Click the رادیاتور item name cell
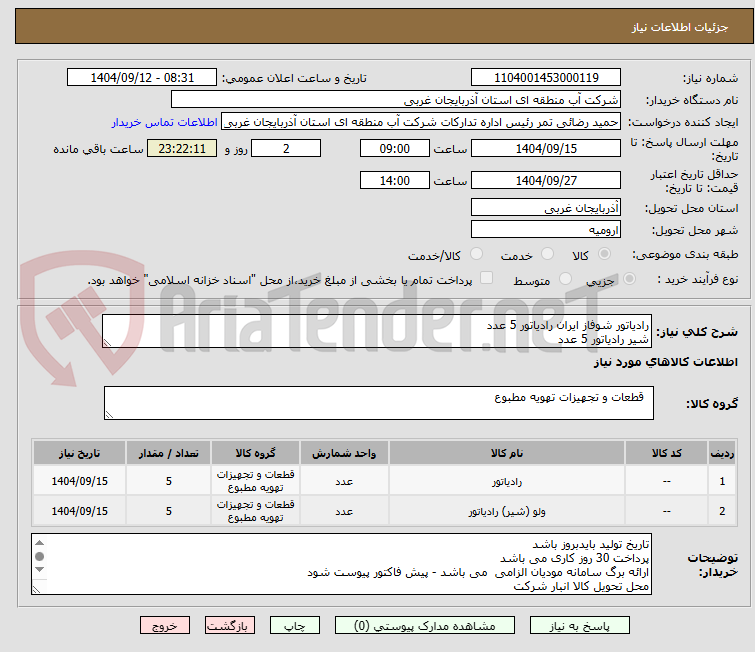This screenshot has height=652, width=755. tap(507, 481)
